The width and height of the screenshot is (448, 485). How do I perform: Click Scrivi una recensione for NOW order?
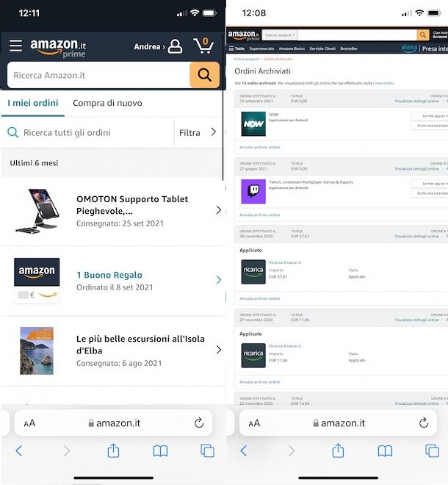(430, 126)
